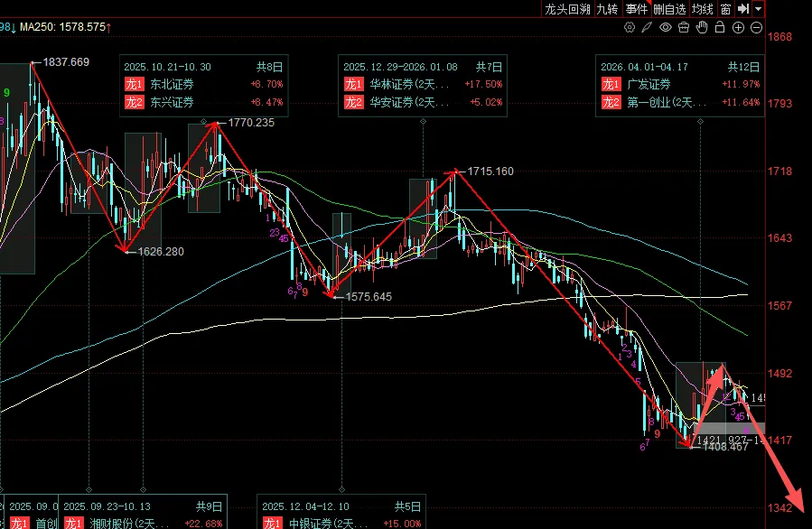The height and width of the screenshot is (529, 812).
Task: Open the toolbox icon in the toolbar
Action: (684, 27)
